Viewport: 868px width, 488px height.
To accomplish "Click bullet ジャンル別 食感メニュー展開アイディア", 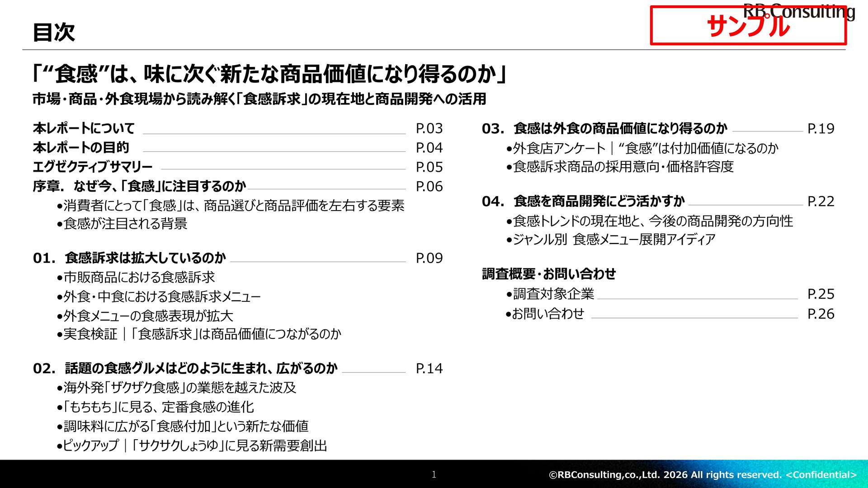I will (610, 239).
